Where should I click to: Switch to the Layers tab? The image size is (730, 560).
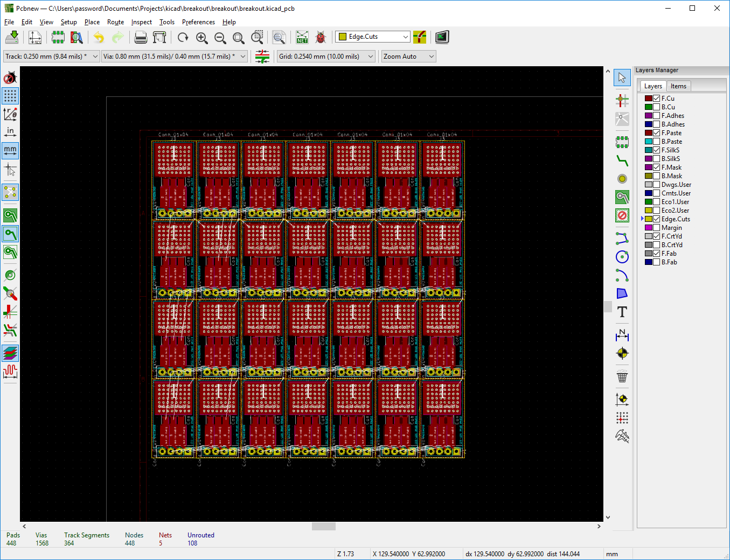pos(653,86)
